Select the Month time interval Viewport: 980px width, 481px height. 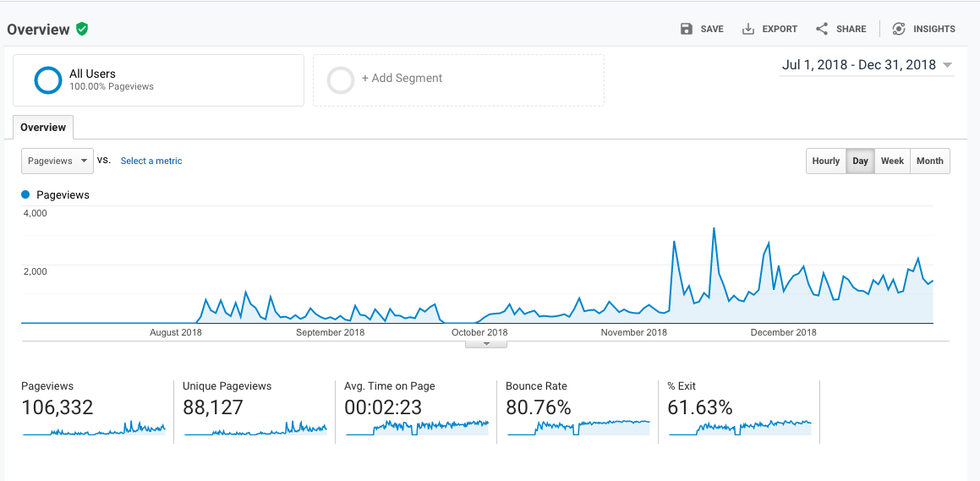click(929, 161)
